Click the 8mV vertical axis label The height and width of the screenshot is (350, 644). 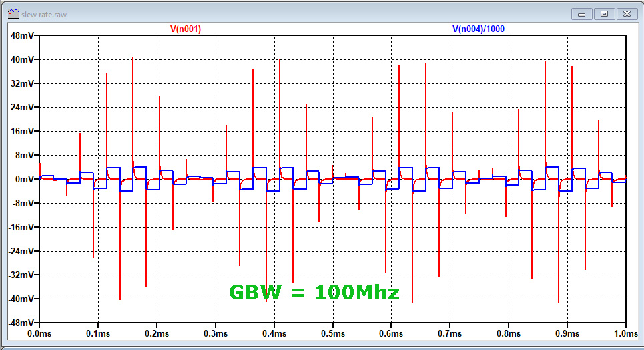click(25, 155)
